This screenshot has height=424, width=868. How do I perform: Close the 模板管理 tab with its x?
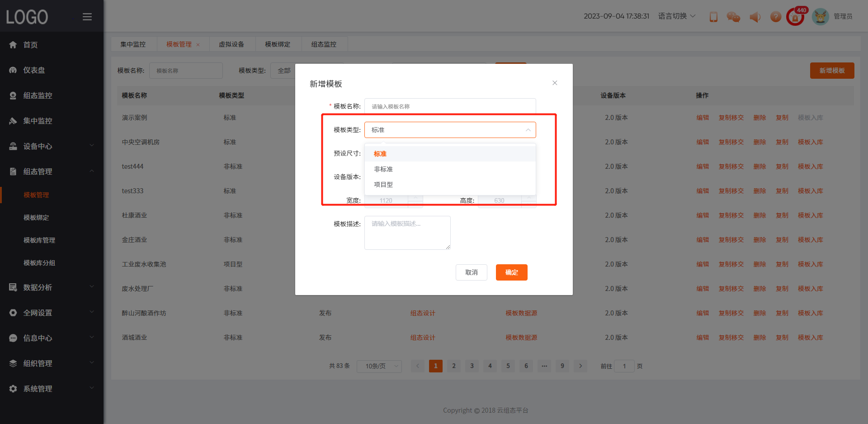pos(198,45)
